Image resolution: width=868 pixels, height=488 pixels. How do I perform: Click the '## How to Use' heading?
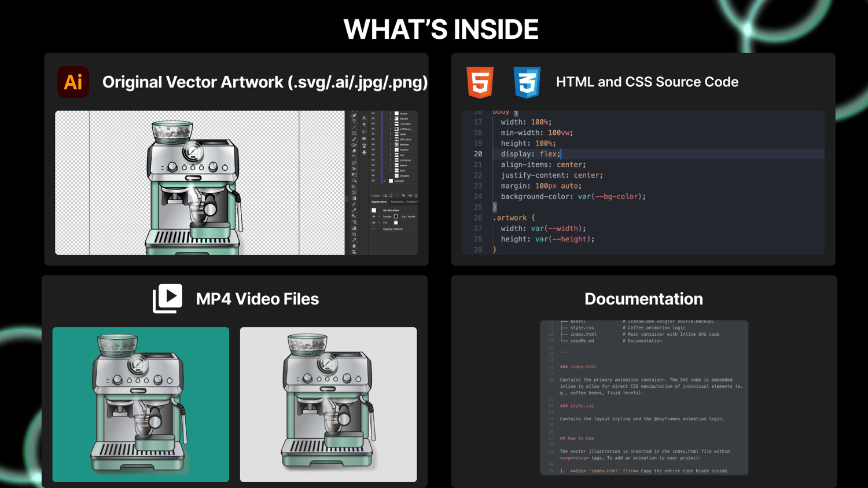coord(577,438)
